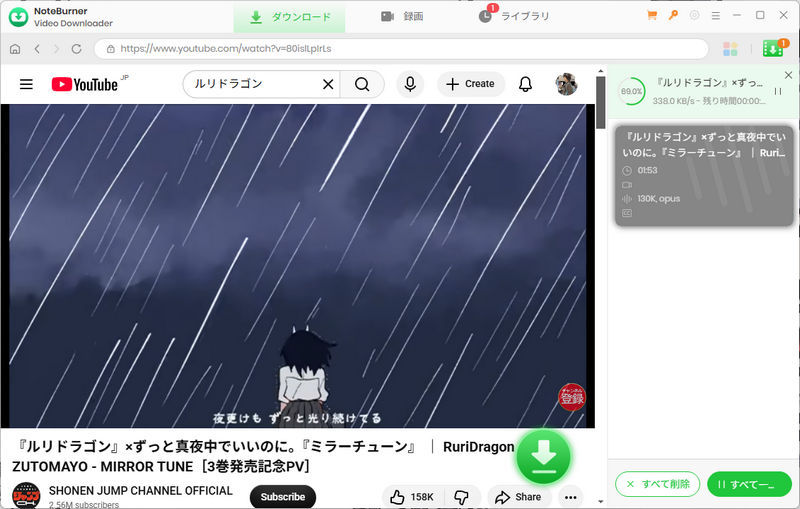Open the green download queue icon

coord(773,49)
